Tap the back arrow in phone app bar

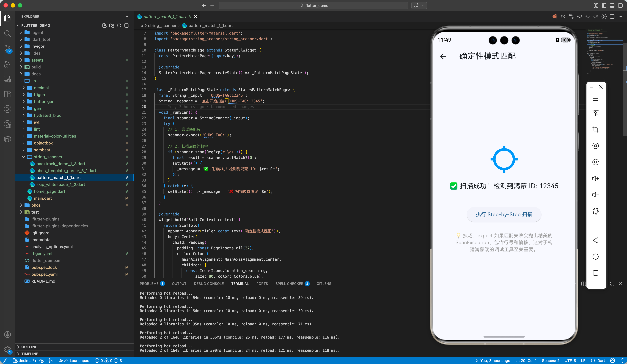[x=443, y=56]
